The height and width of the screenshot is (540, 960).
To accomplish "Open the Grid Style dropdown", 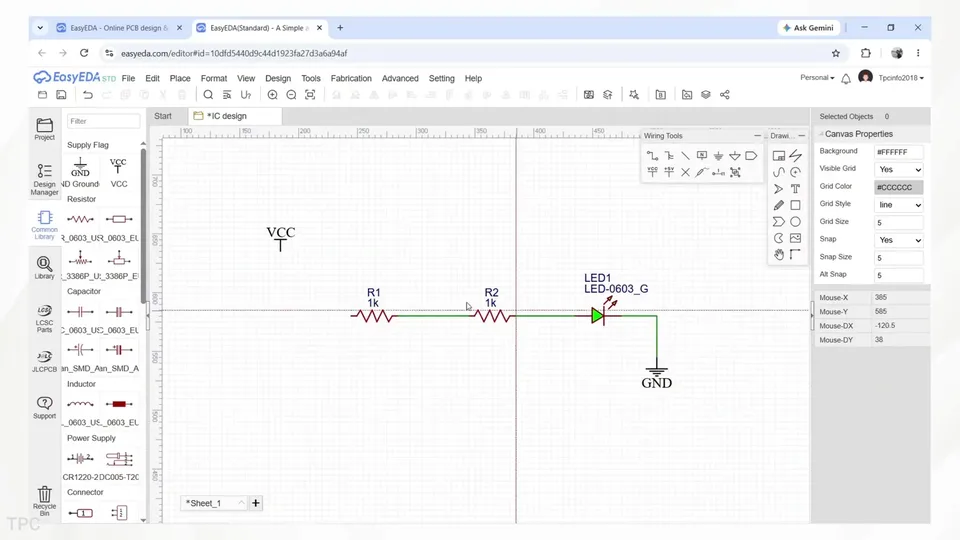I will (898, 205).
